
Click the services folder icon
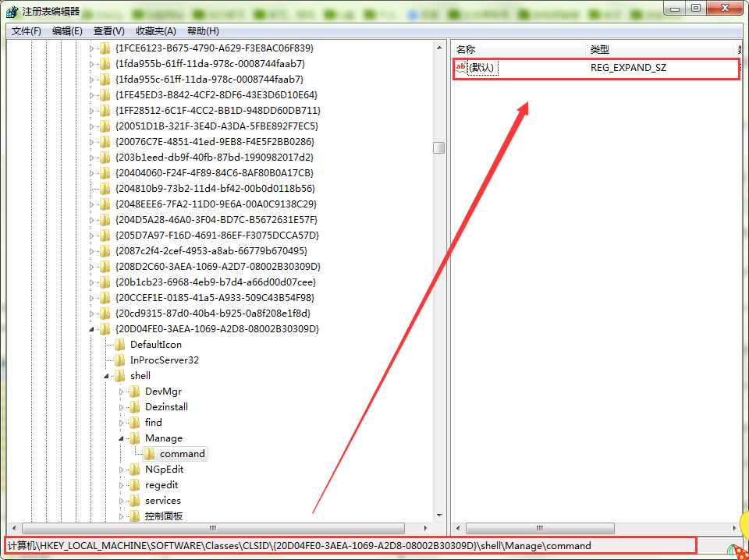tap(135, 500)
